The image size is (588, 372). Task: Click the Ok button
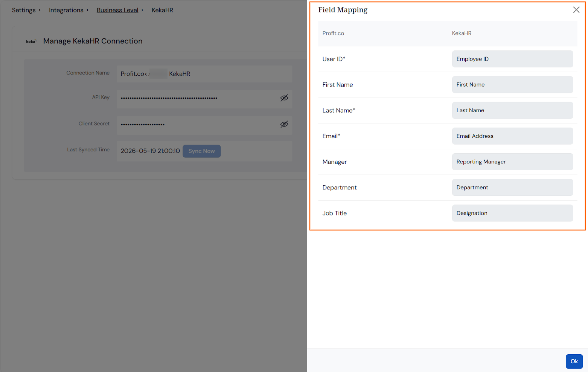pos(574,361)
